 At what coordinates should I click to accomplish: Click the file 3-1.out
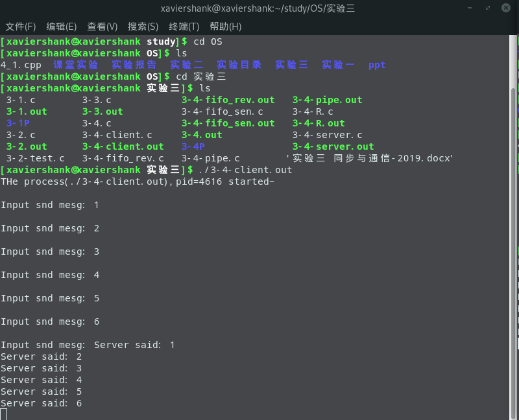(27, 111)
